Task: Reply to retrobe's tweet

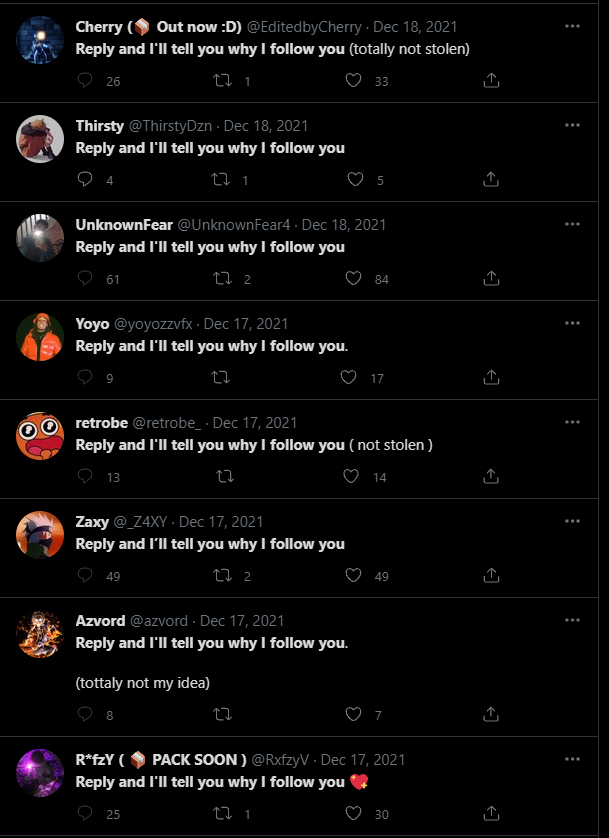Action: click(85, 477)
